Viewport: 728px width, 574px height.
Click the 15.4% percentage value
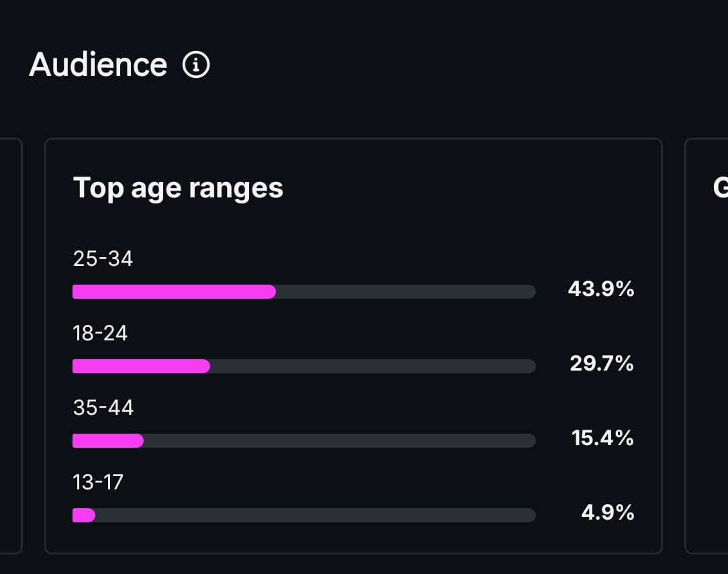(x=602, y=438)
